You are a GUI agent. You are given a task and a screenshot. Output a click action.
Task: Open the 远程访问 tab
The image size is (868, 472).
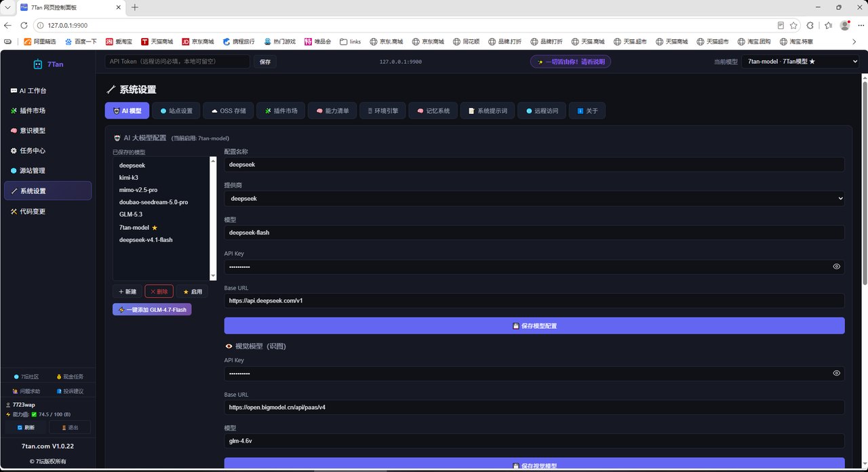pyautogui.click(x=542, y=111)
